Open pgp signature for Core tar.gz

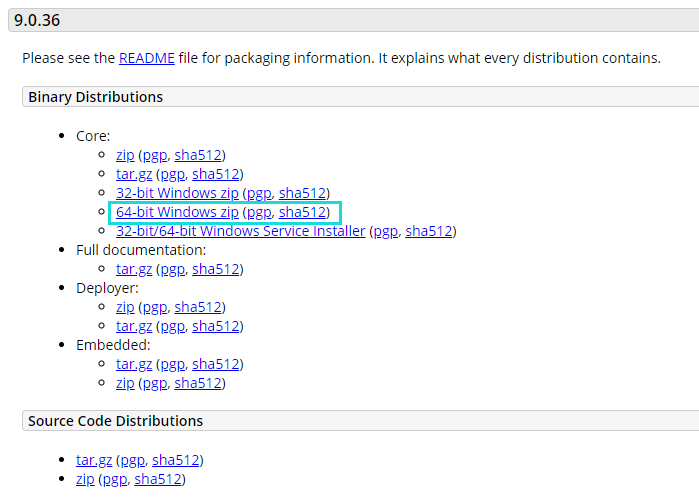173,174
